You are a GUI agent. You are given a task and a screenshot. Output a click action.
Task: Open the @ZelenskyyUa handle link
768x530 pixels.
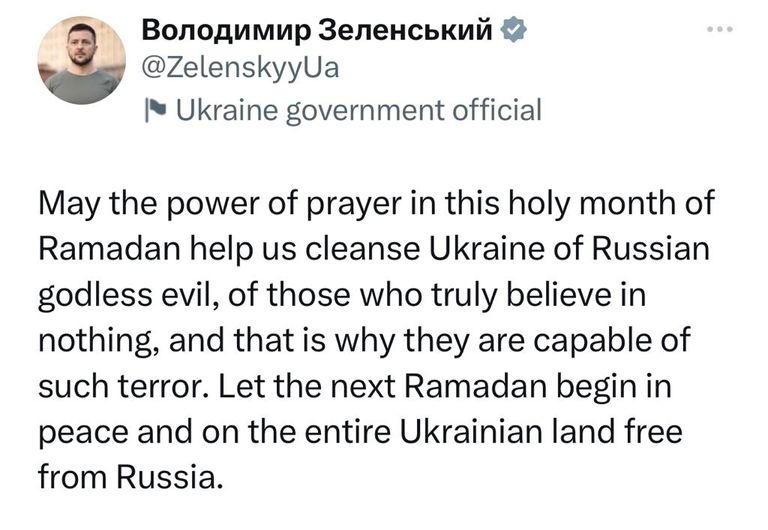242,68
